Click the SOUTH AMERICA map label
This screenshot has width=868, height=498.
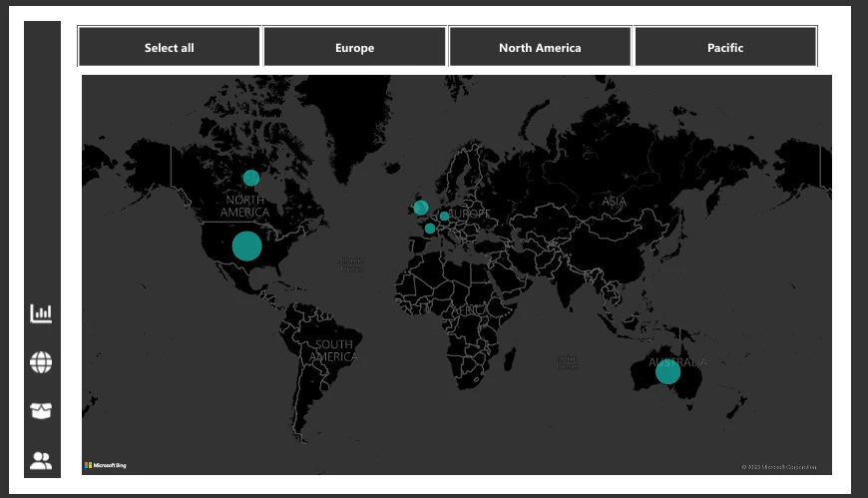pos(334,350)
